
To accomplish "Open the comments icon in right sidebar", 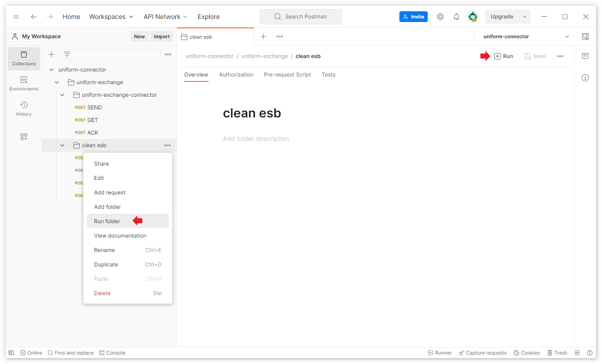I will [585, 56].
